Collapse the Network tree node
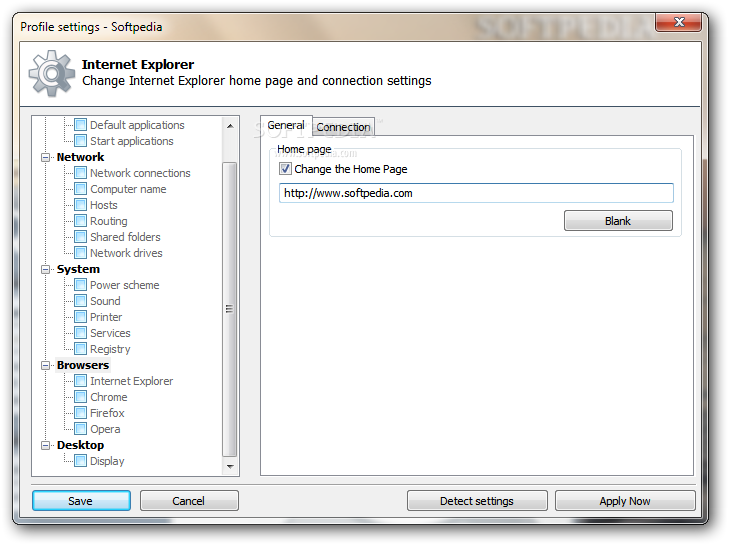This screenshot has width=729, height=545. (x=46, y=157)
